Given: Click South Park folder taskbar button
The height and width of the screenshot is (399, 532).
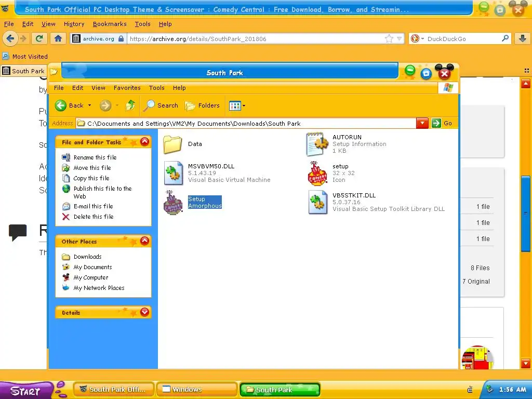Looking at the screenshot, I should [x=280, y=390].
